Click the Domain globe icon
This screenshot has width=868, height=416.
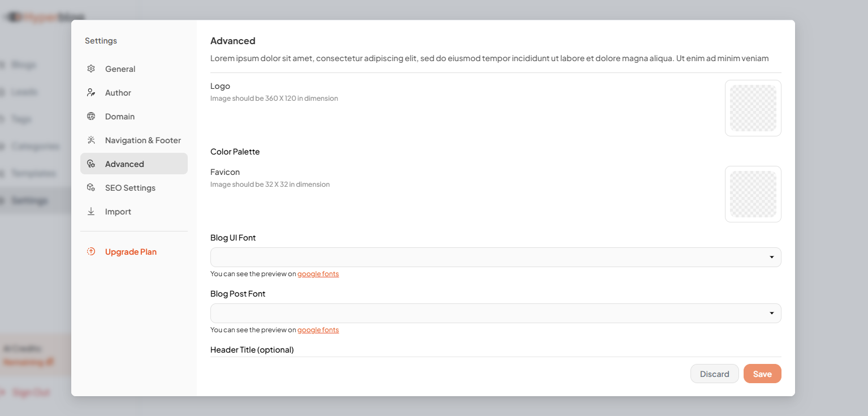coord(91,116)
